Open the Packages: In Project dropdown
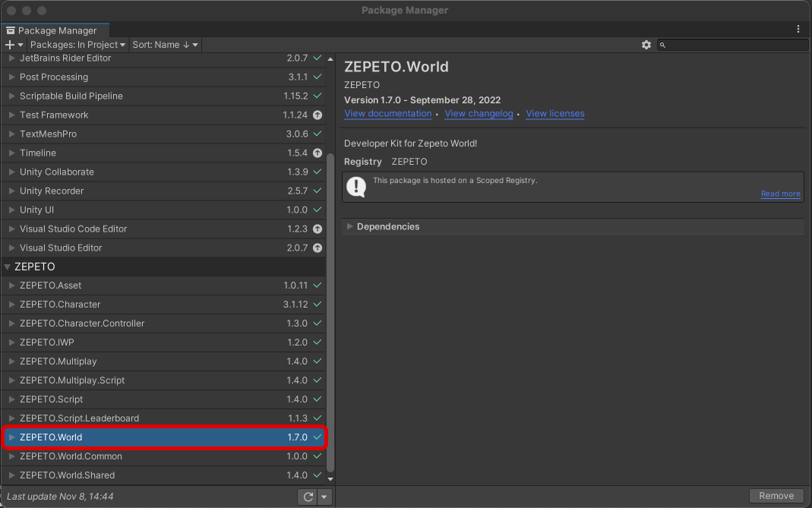Viewport: 812px width, 508px height. (77, 45)
